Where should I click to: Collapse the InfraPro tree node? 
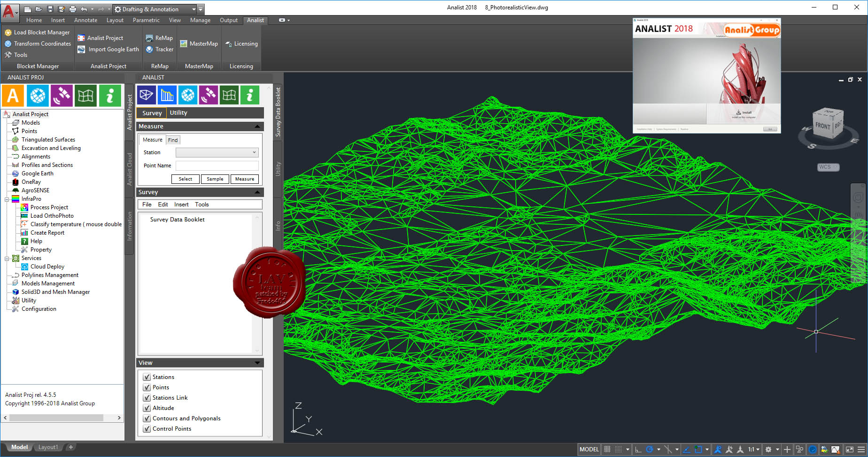point(7,199)
